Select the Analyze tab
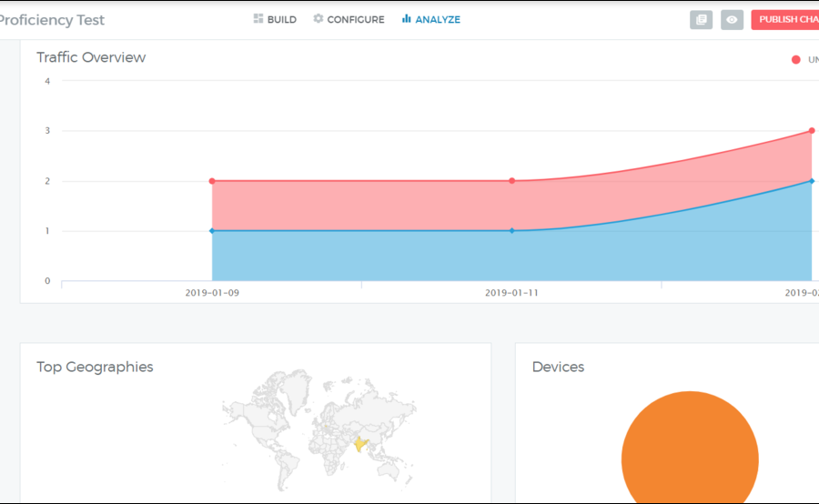Image resolution: width=819 pixels, height=504 pixels. (x=431, y=19)
